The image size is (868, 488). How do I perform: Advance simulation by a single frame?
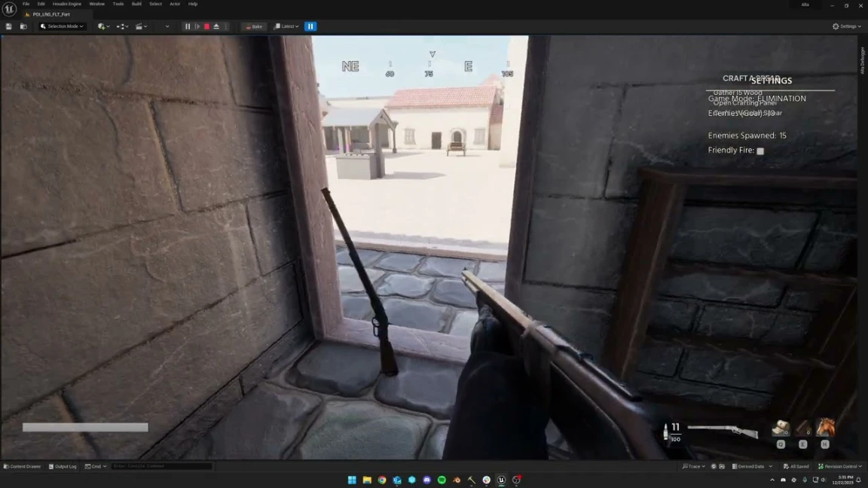[197, 26]
